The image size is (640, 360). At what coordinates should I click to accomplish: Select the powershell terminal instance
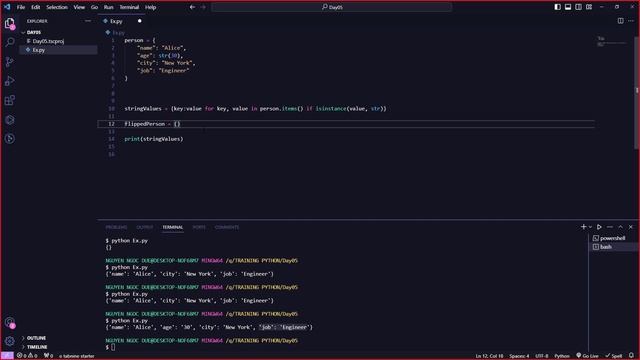[x=612, y=238]
